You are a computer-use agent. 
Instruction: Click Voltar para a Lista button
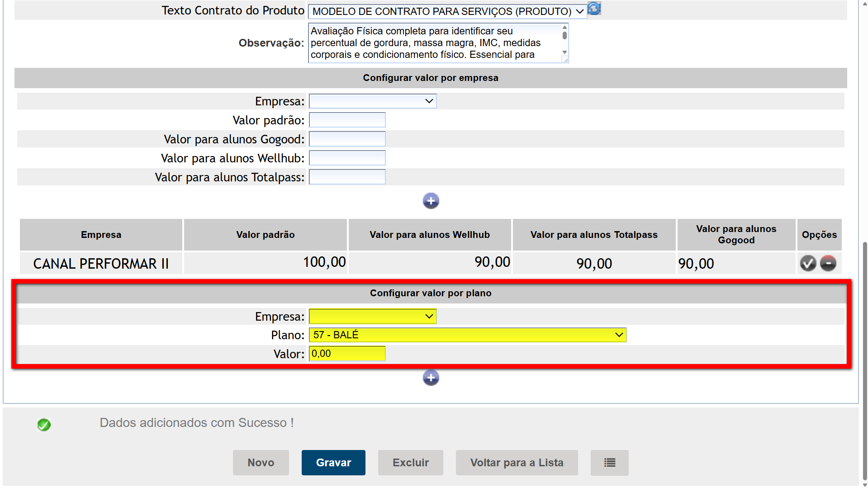coord(517,463)
